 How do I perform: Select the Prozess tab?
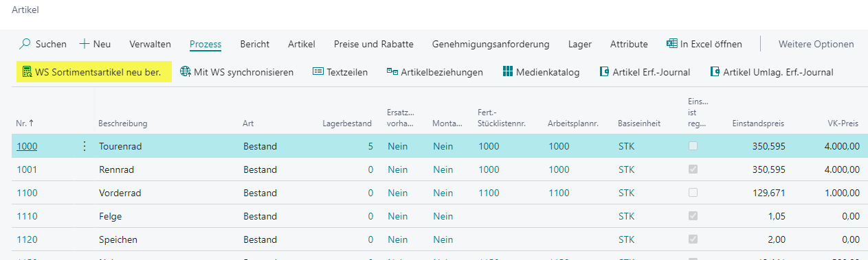tap(205, 44)
